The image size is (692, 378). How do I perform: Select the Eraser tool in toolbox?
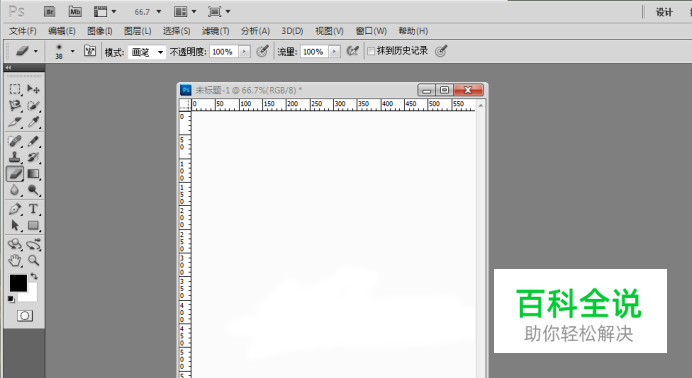(15, 174)
